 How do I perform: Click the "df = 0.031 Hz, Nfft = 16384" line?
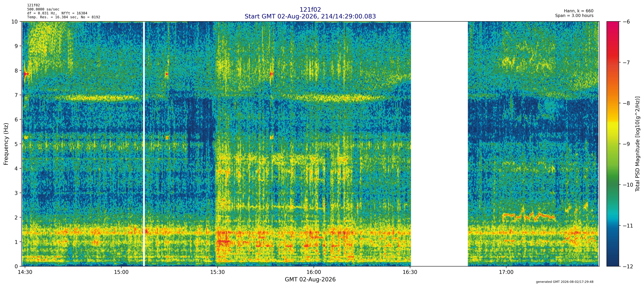(57, 13)
